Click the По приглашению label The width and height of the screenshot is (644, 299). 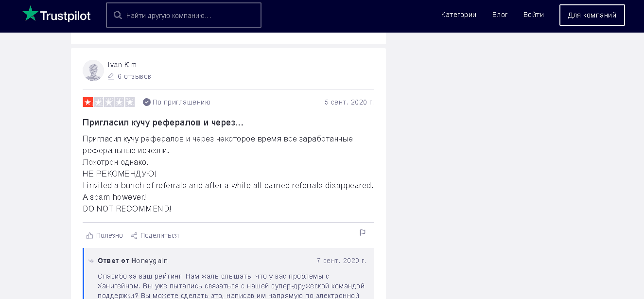(x=181, y=102)
